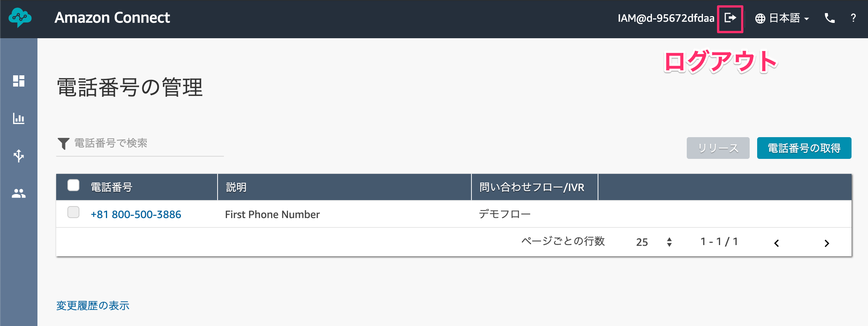Screen dimensions: 868x326
Task: Expand the 日本語 language dropdown
Action: [x=782, y=18]
